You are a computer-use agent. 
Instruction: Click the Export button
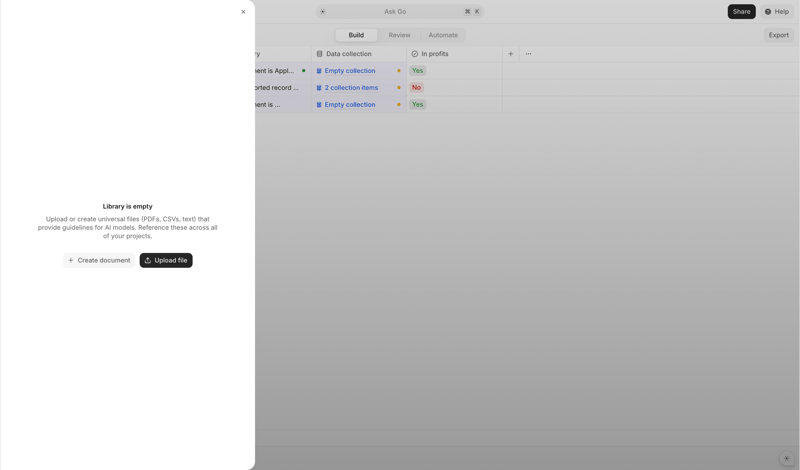coord(779,35)
